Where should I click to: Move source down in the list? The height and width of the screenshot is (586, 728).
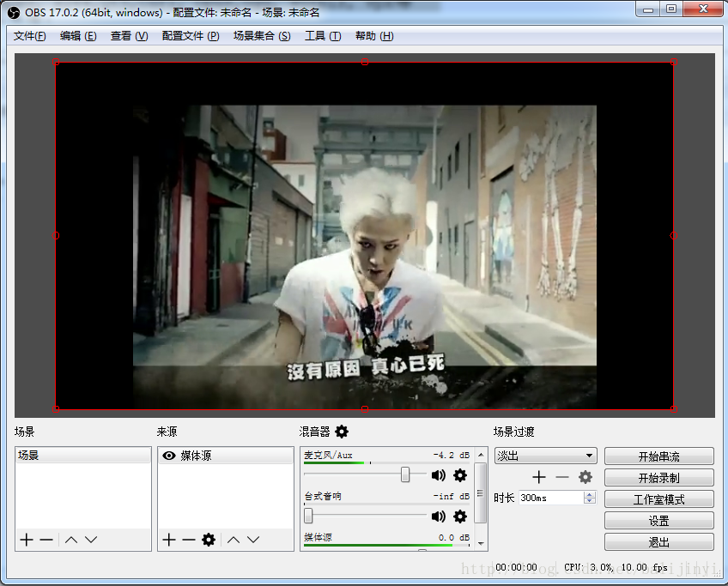253,540
